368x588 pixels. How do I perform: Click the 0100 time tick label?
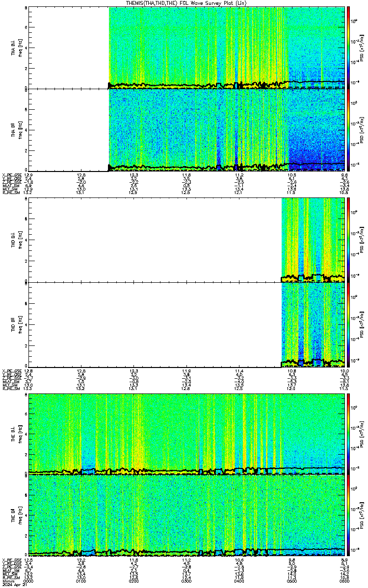click(x=81, y=581)
